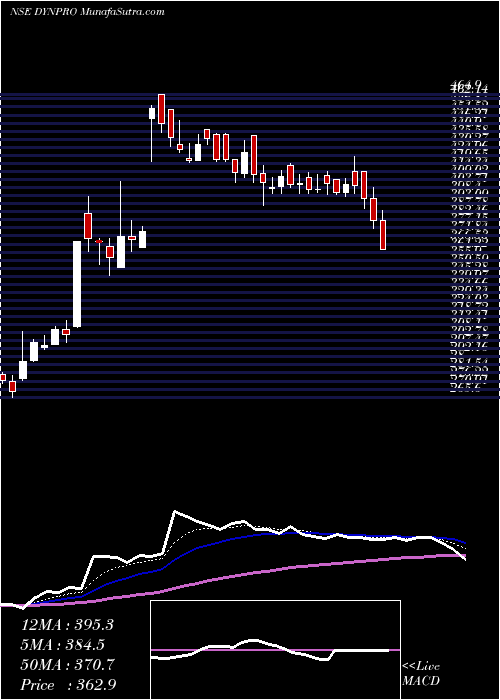Click the last red candlestick on the chart

click(383, 234)
